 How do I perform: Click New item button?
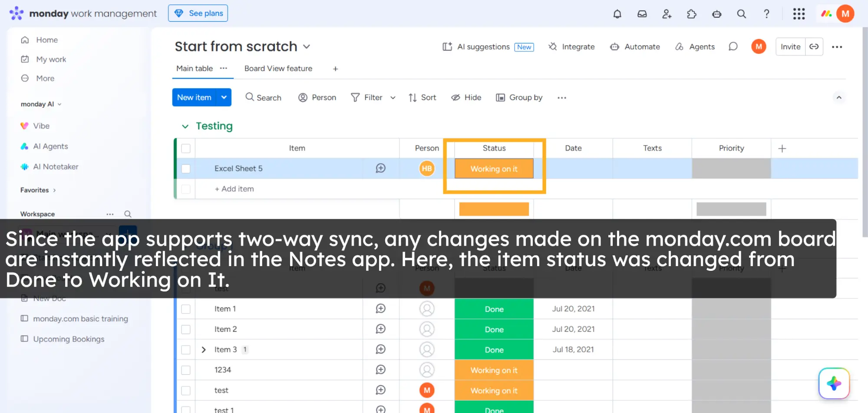pos(194,97)
